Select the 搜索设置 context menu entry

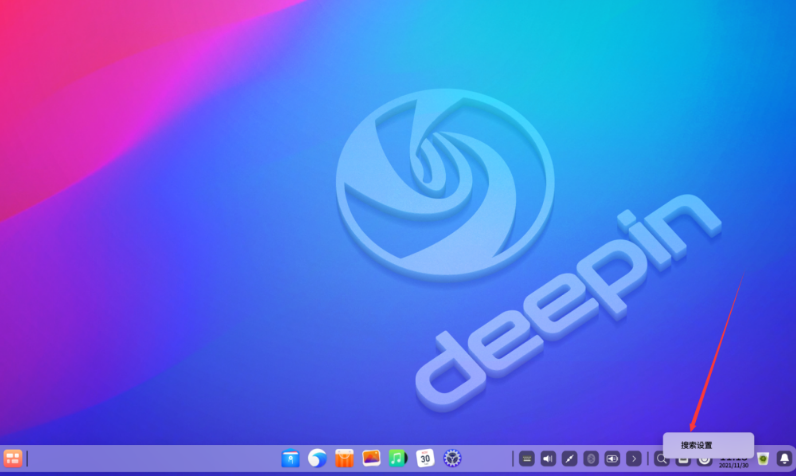point(708,445)
